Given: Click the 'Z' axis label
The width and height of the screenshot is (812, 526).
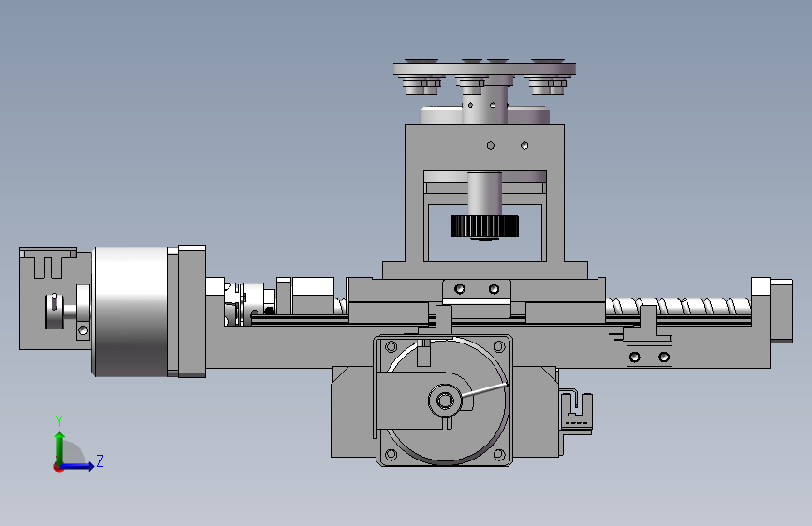Looking at the screenshot, I should coord(100,460).
